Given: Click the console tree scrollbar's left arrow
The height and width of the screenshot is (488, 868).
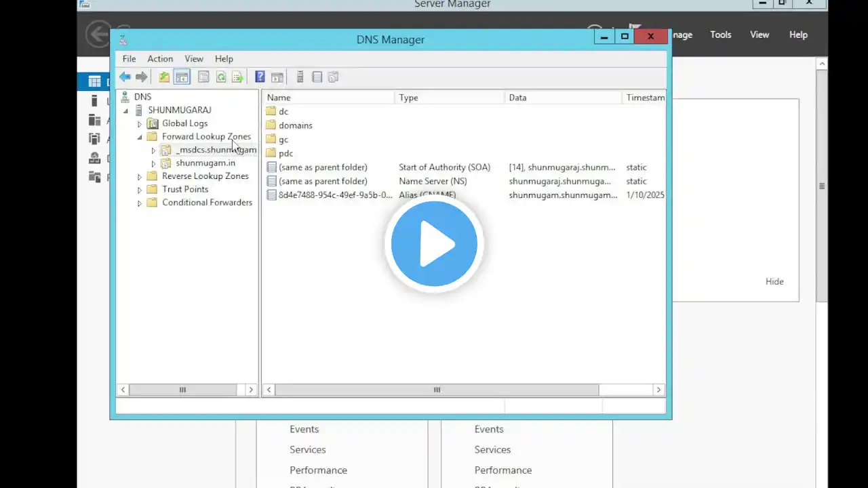Looking at the screenshot, I should tap(123, 390).
